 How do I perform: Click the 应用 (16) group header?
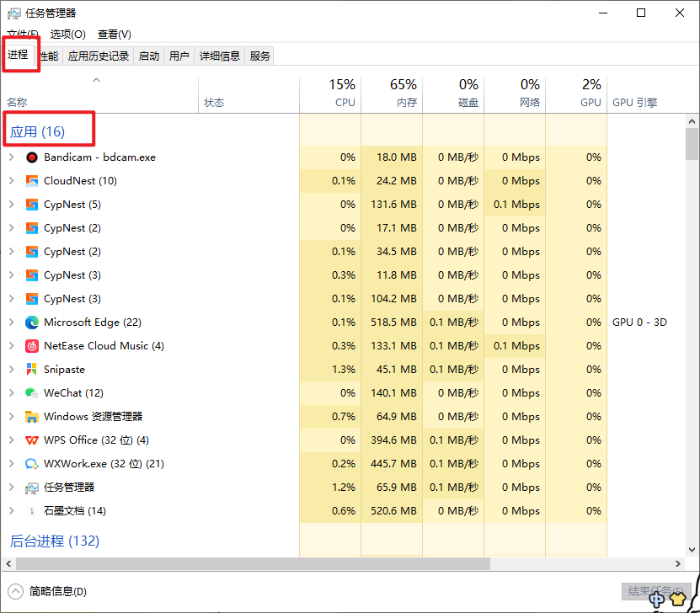[x=38, y=132]
